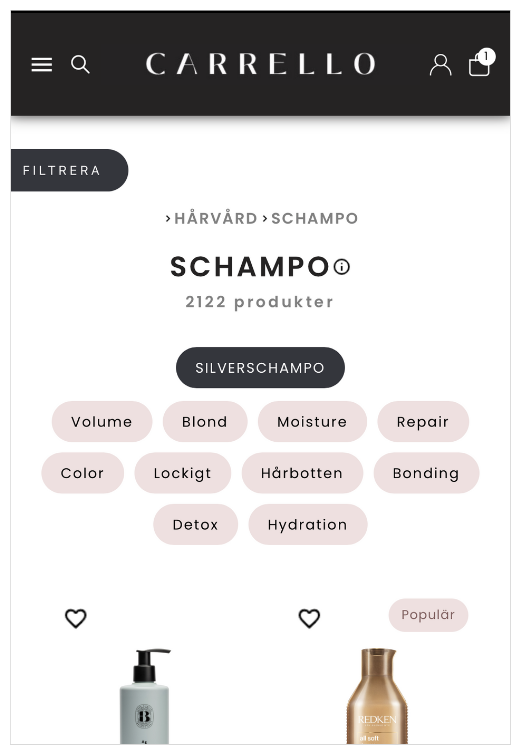522x756 pixels.
Task: Favorite the grey pump bottle product
Action: (76, 618)
